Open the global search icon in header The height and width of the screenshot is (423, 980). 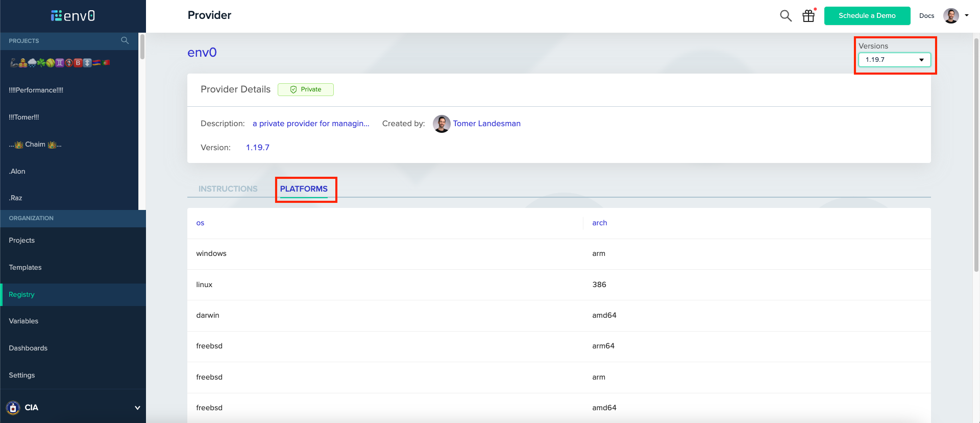tap(786, 16)
